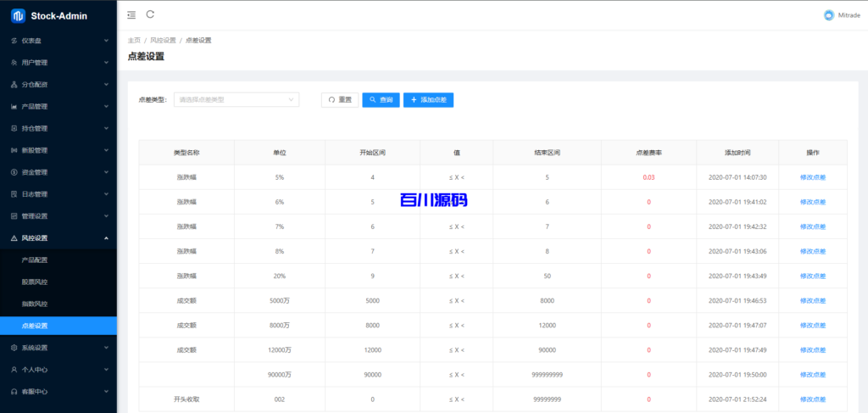Click the 仪表盘 dashboard icon in sidebar
868x413 pixels.
click(14, 40)
